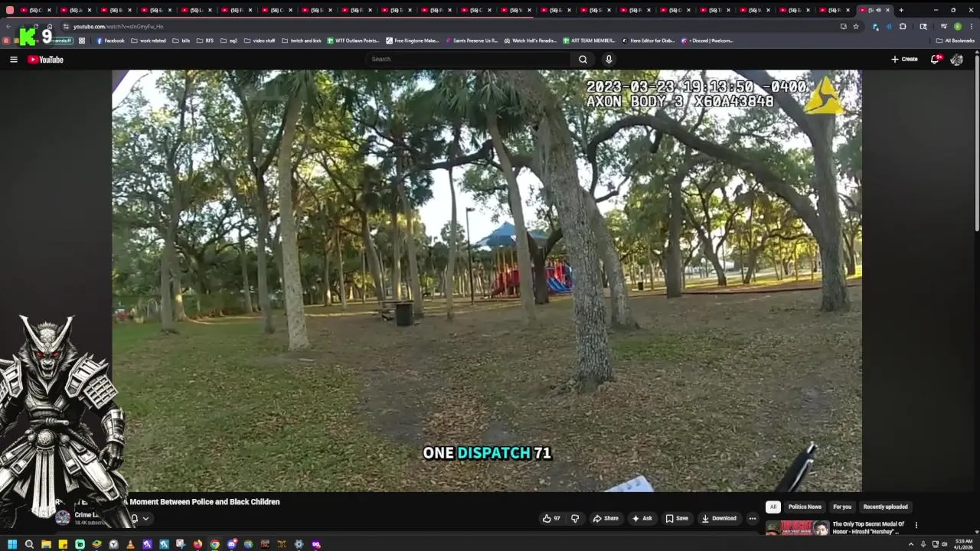Open the 'Hero Editor for Diablo' bookmark
The height and width of the screenshot is (551, 980).
point(648,41)
